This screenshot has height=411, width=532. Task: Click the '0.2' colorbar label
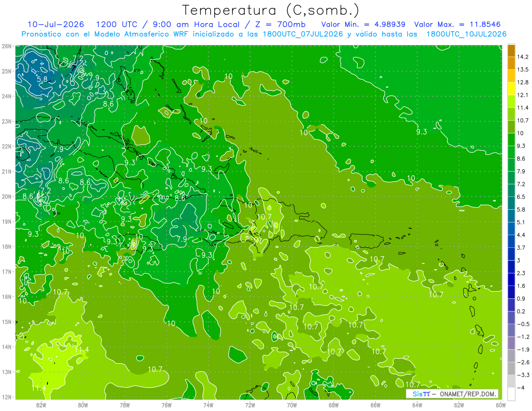coord(522,311)
